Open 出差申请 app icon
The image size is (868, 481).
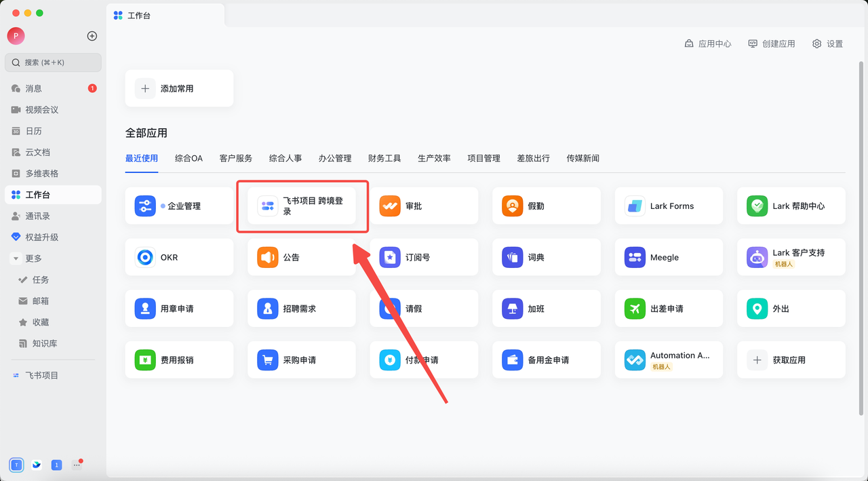click(635, 309)
